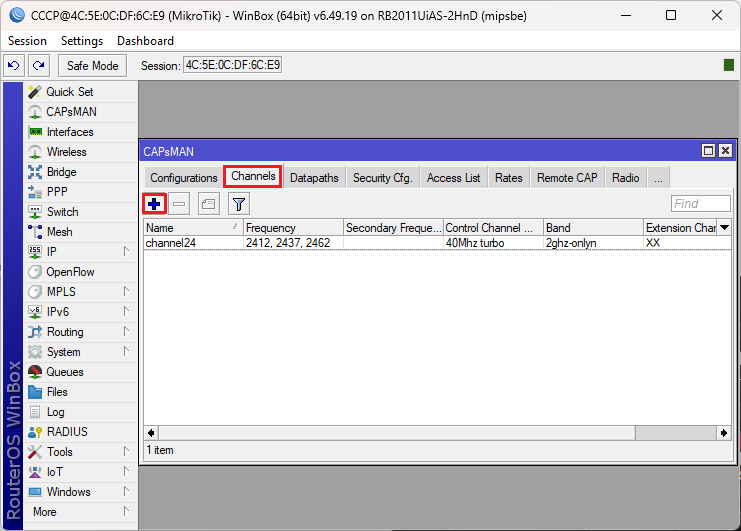This screenshot has width=741, height=531.
Task: Open CAPsMAN in the sidebar
Action: [x=81, y=112]
